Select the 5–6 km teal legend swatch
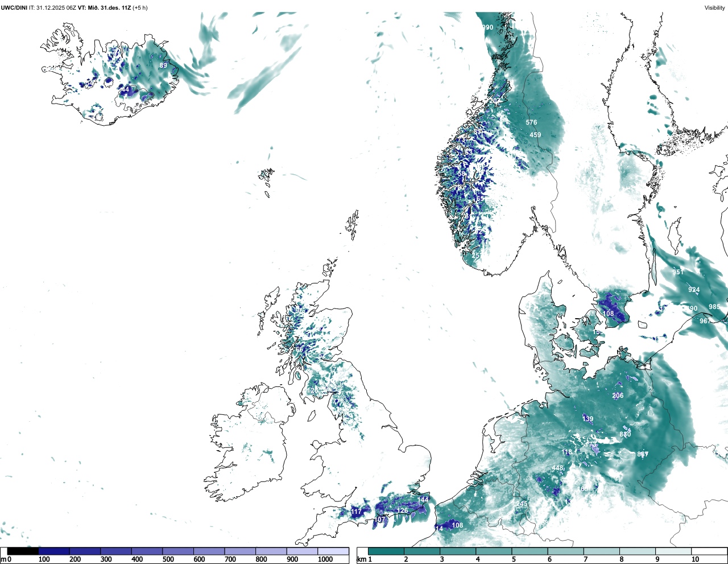The height and width of the screenshot is (564, 728). point(530,551)
